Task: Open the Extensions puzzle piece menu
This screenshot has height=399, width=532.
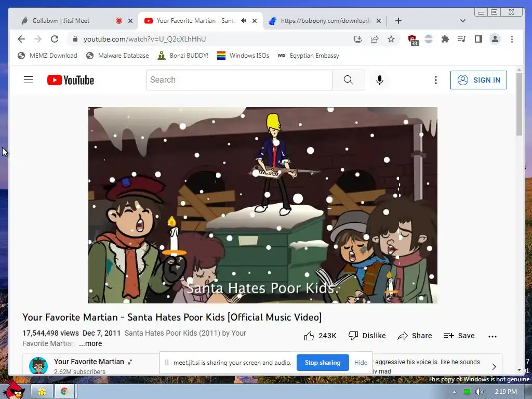Action: pyautogui.click(x=445, y=39)
